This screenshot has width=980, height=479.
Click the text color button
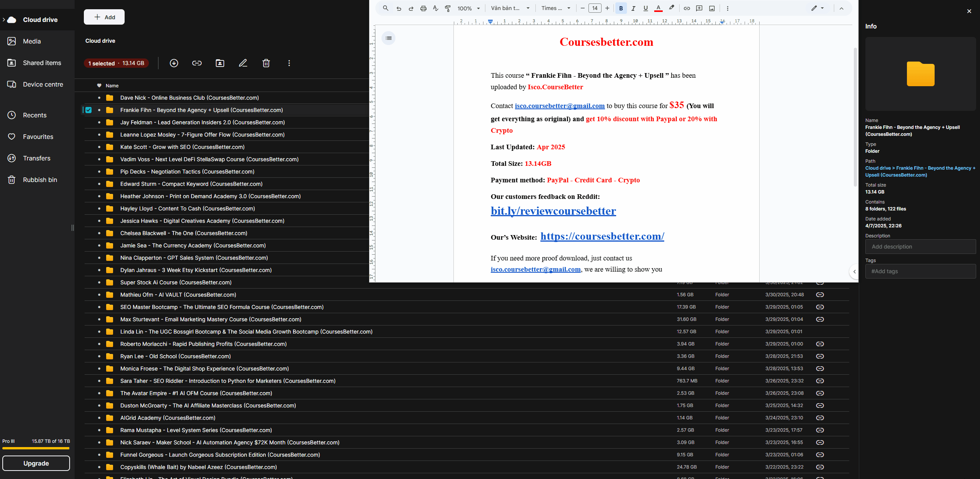click(658, 8)
